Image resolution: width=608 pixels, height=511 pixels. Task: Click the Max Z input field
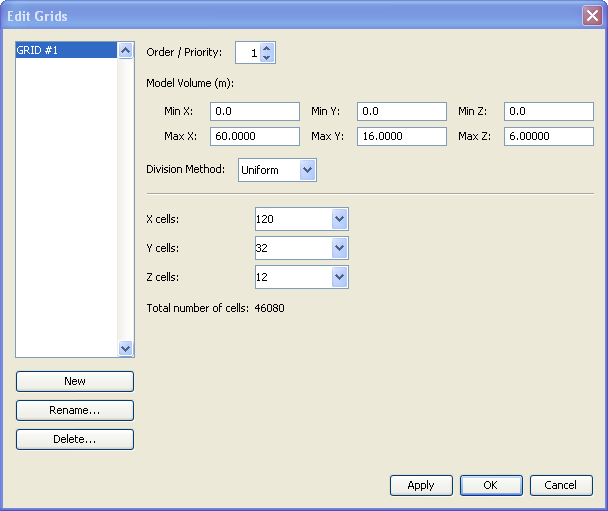(x=548, y=137)
